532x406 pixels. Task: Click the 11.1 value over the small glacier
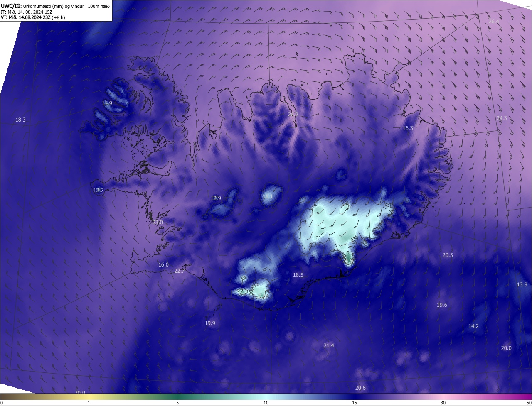coord(268,197)
